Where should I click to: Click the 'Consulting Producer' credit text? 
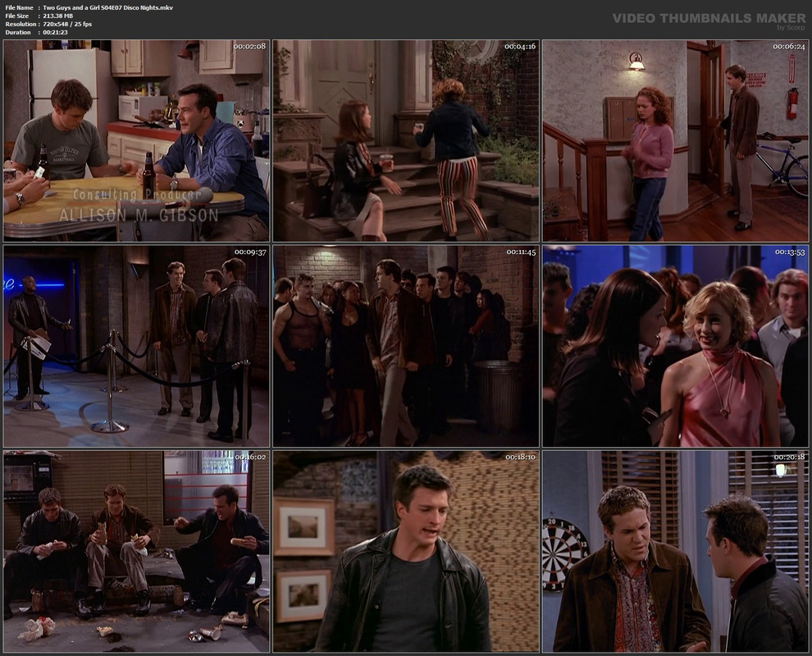[x=137, y=194]
